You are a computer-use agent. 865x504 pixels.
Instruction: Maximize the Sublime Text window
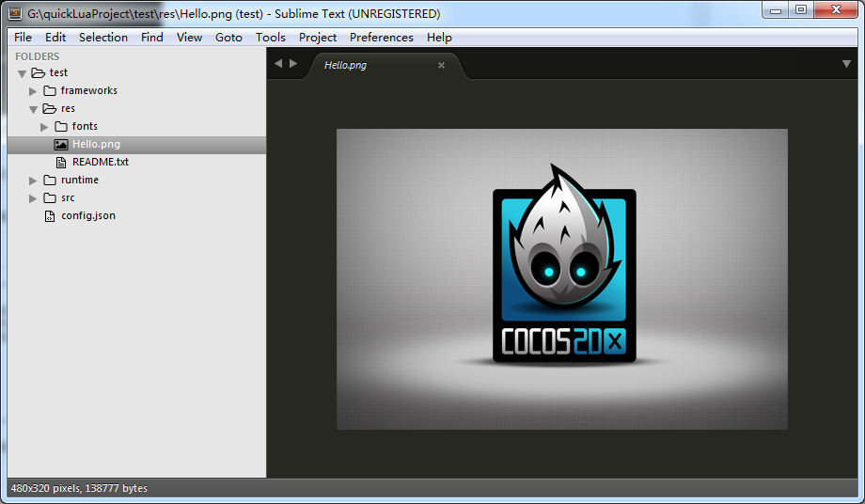coord(801,10)
